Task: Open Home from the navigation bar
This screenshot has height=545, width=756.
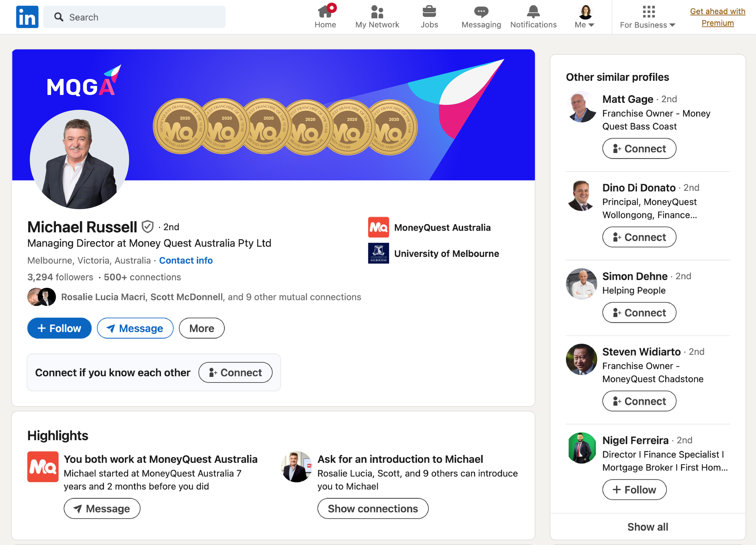Action: 325,17
